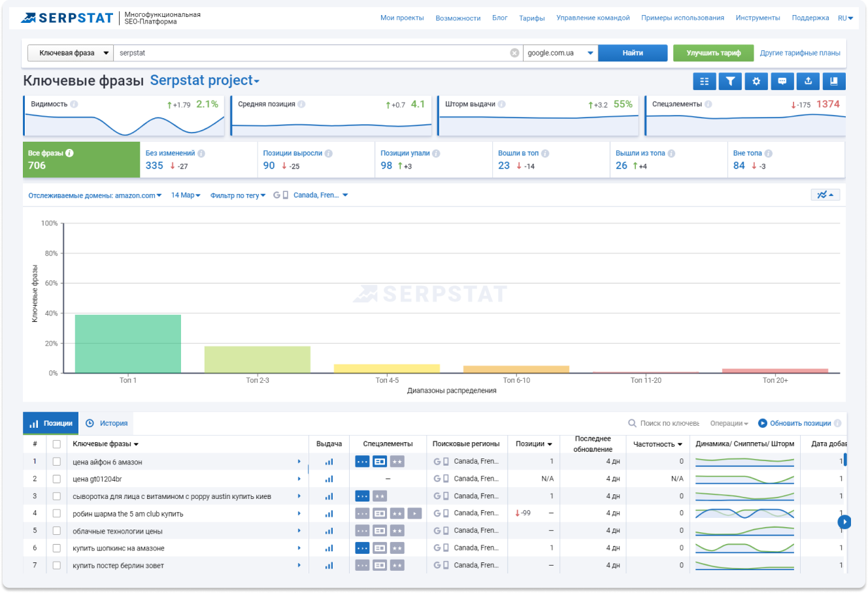Open Другие тарифные планы link
Image resolution: width=868 pixels, height=593 pixels.
click(800, 53)
